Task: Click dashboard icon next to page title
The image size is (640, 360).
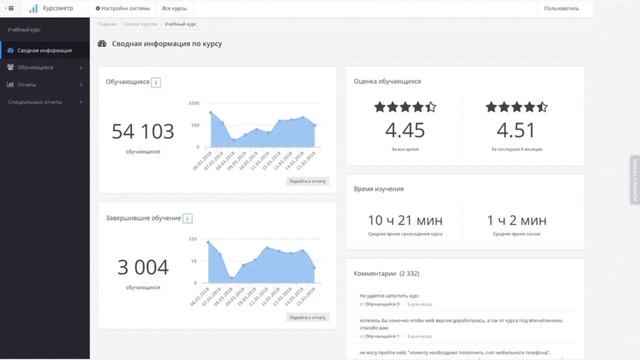Action: pos(102,44)
